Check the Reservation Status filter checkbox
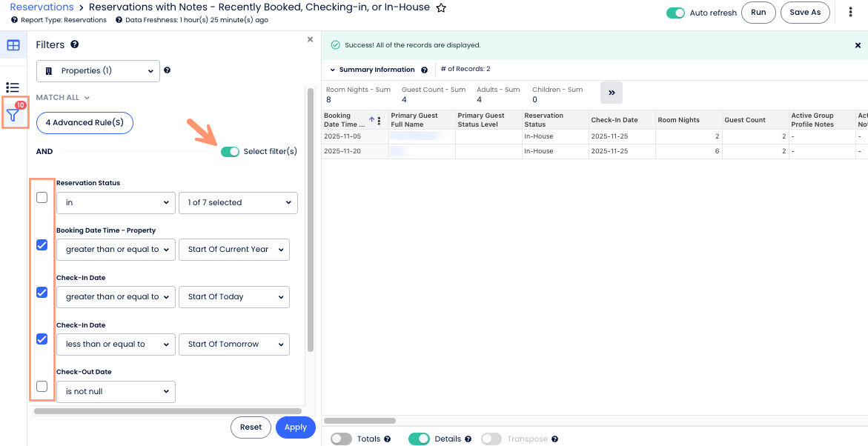 coord(42,198)
